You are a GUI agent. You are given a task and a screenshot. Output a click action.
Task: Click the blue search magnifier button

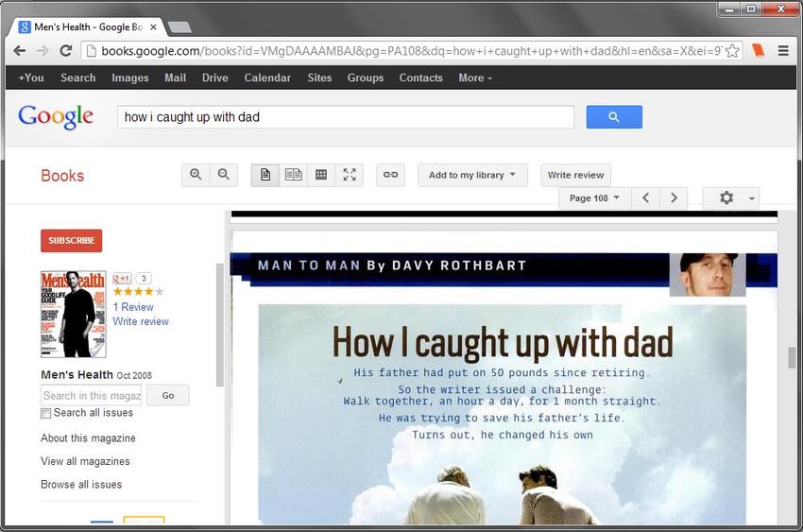[614, 117]
